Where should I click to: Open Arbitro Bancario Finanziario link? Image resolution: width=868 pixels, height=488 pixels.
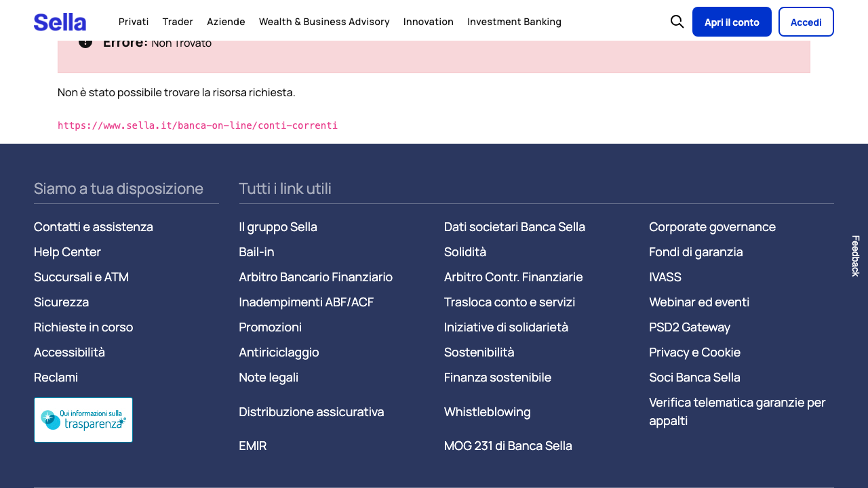pyautogui.click(x=315, y=277)
